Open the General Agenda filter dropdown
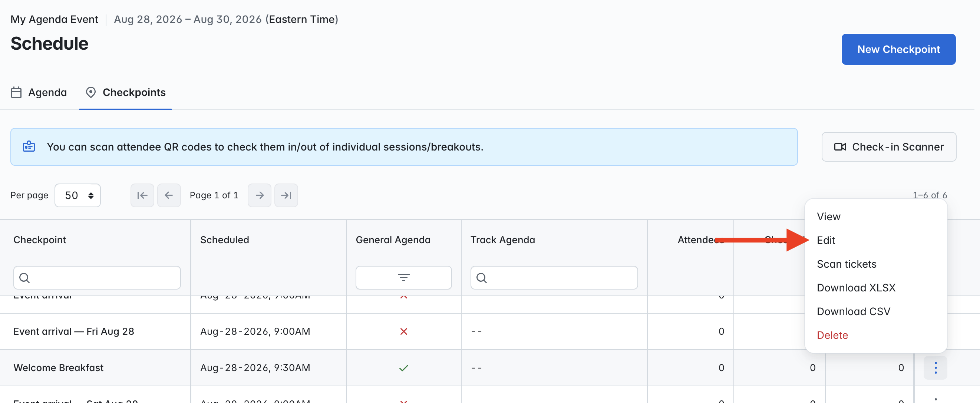Viewport: 980px width, 403px height. 404,278
